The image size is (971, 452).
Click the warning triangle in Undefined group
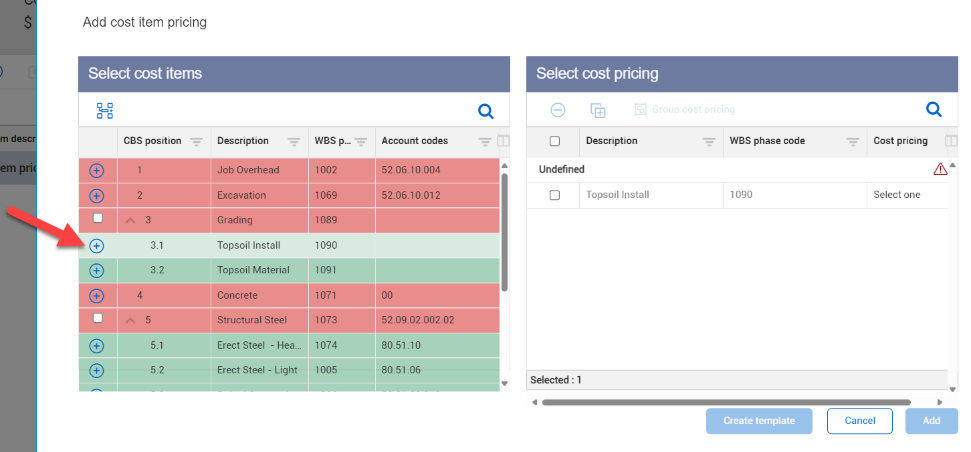coord(940,170)
